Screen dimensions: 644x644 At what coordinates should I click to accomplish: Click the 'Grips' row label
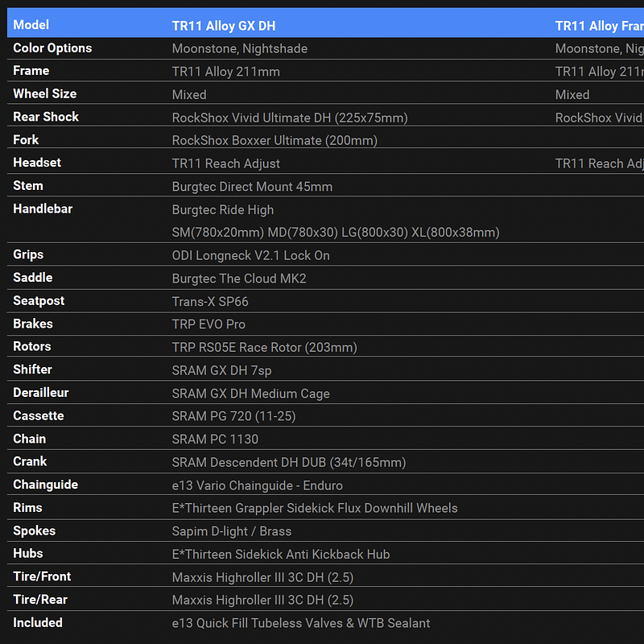pyautogui.click(x=28, y=254)
